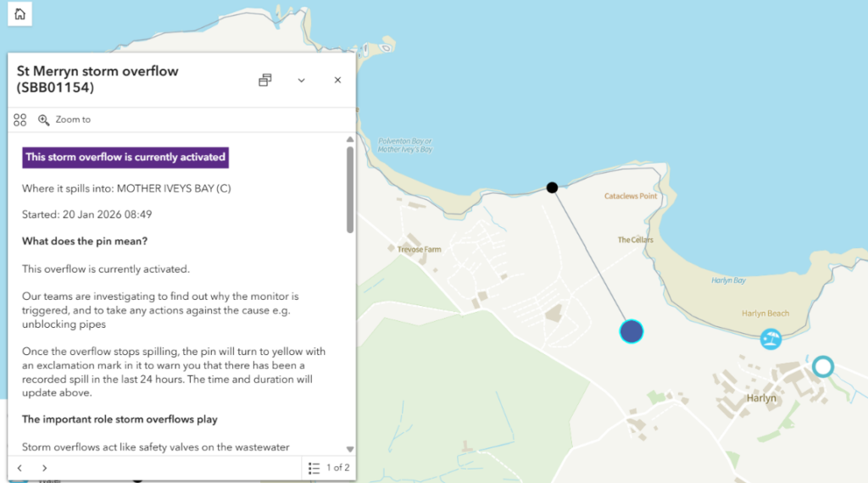Click the popup scrollbar's scroll up arrow
This screenshot has width=868, height=483.
click(x=350, y=139)
